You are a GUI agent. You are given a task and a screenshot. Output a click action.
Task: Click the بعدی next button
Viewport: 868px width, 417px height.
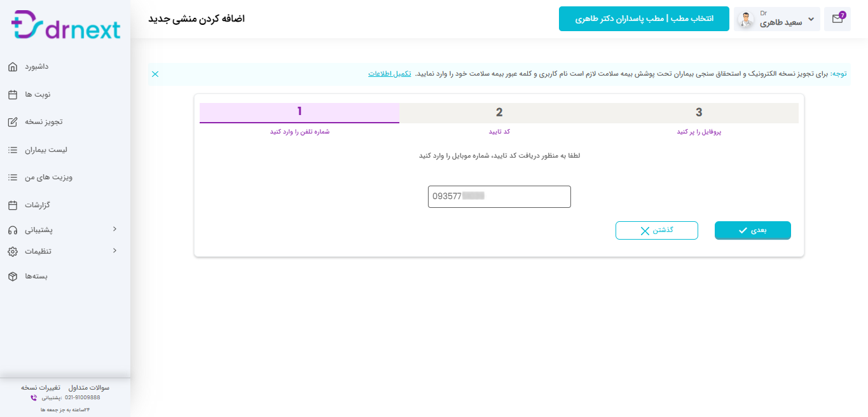click(753, 230)
